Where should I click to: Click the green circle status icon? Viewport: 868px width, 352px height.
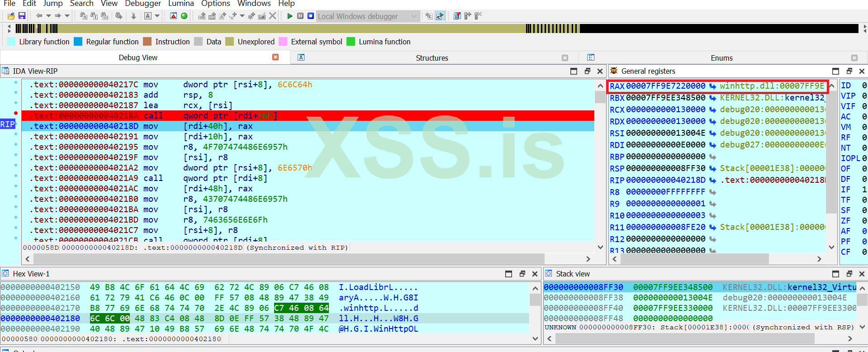(184, 16)
